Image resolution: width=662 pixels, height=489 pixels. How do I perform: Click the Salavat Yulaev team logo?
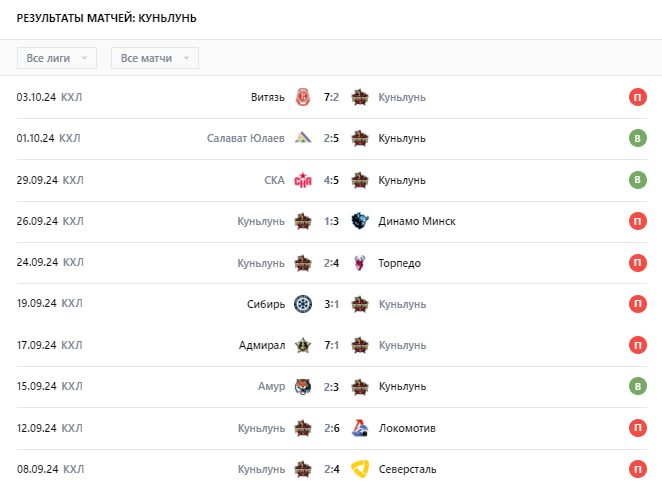click(303, 138)
